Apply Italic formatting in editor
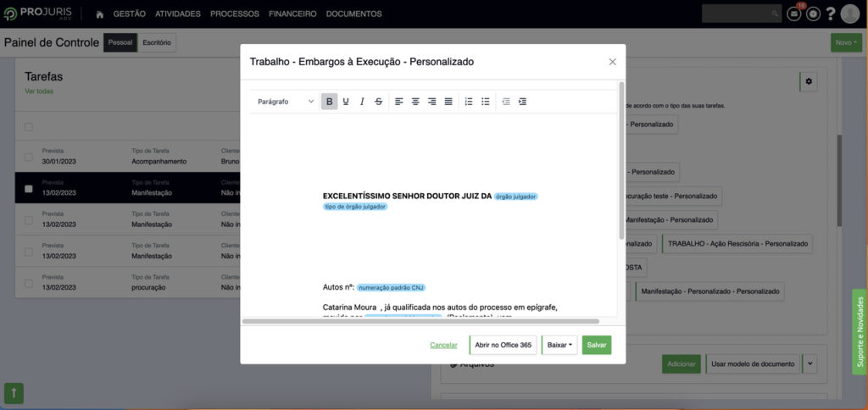 362,102
